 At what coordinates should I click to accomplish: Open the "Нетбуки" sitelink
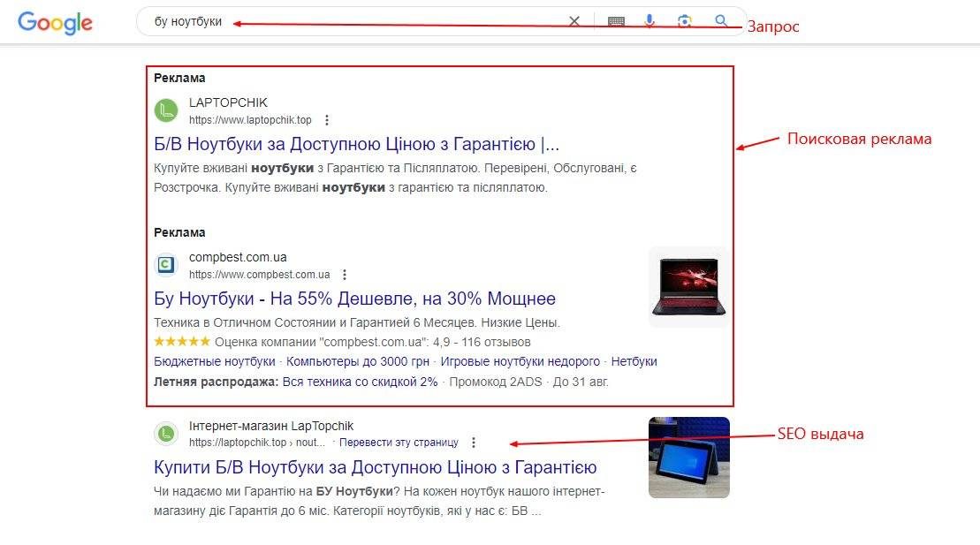634,362
